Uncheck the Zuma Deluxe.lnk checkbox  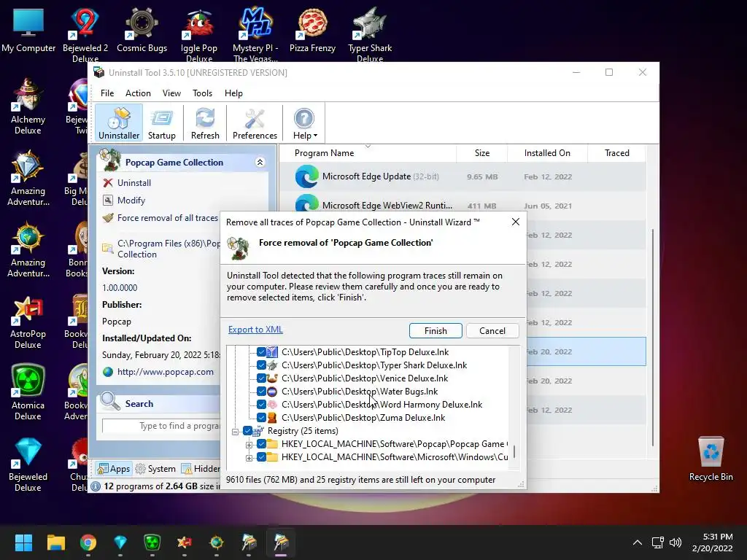[x=261, y=418]
